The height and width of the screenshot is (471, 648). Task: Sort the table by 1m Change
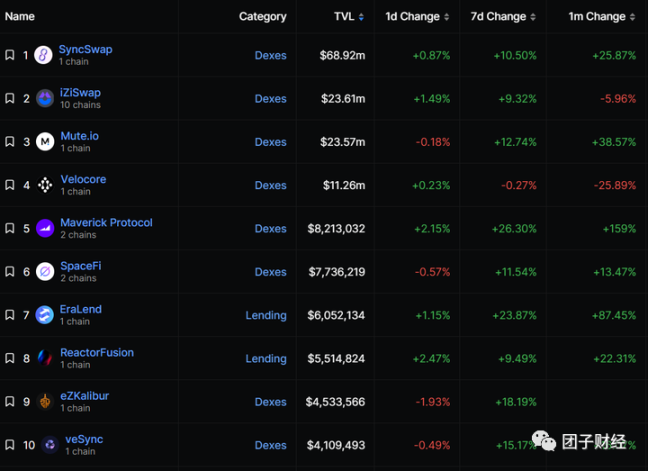[602, 17]
